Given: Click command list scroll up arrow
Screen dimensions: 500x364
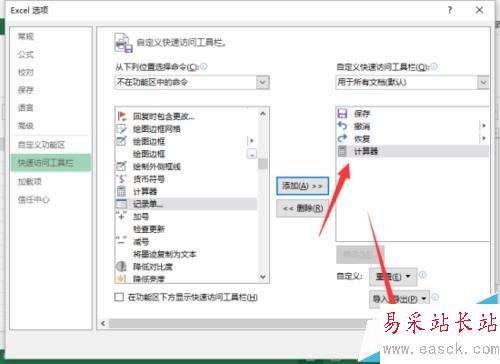Looking at the screenshot, I should click(x=263, y=114).
